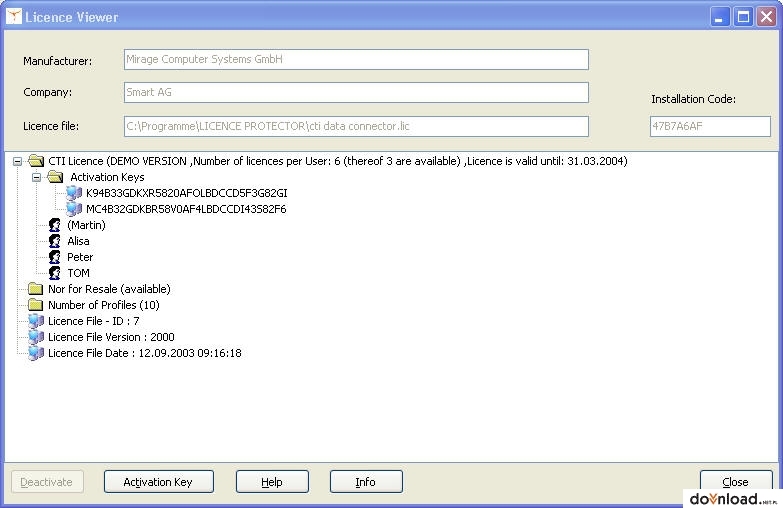783x508 pixels.
Task: Click the icon beside Licence File Date
Action: tap(36, 353)
